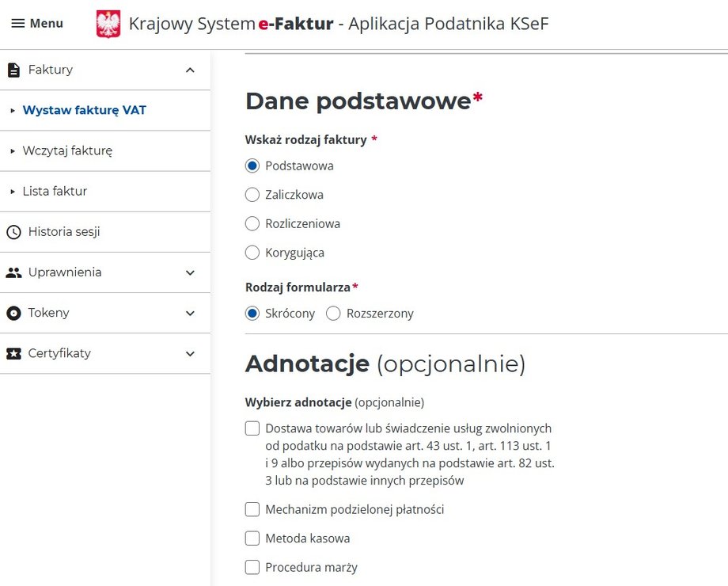Click the Tokeny icon in sidebar
Viewport: 728px width, 586px height.
coord(13,313)
